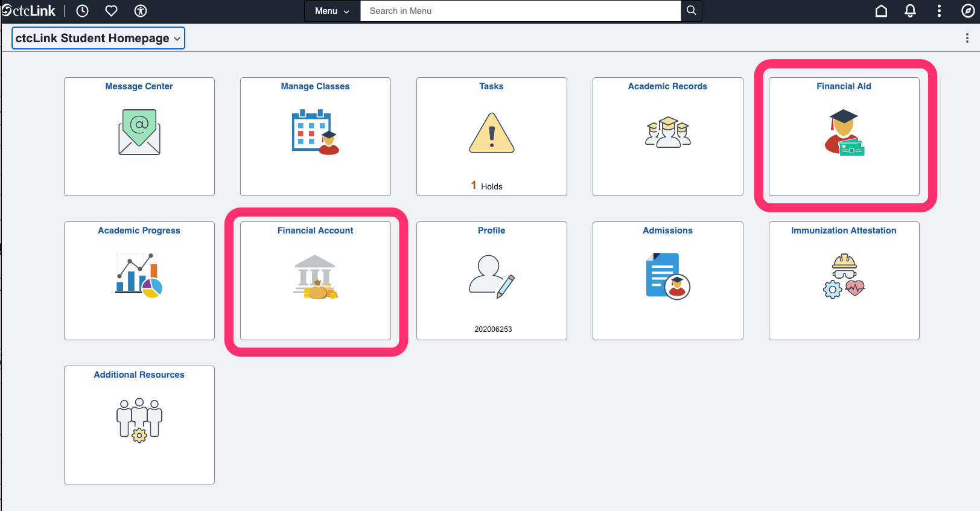The width and height of the screenshot is (980, 511).
Task: Go to Home using house icon
Action: (x=881, y=11)
